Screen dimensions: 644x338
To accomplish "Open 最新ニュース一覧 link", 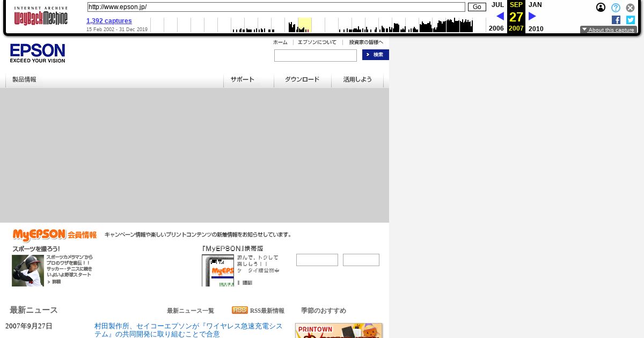I will click(191, 311).
